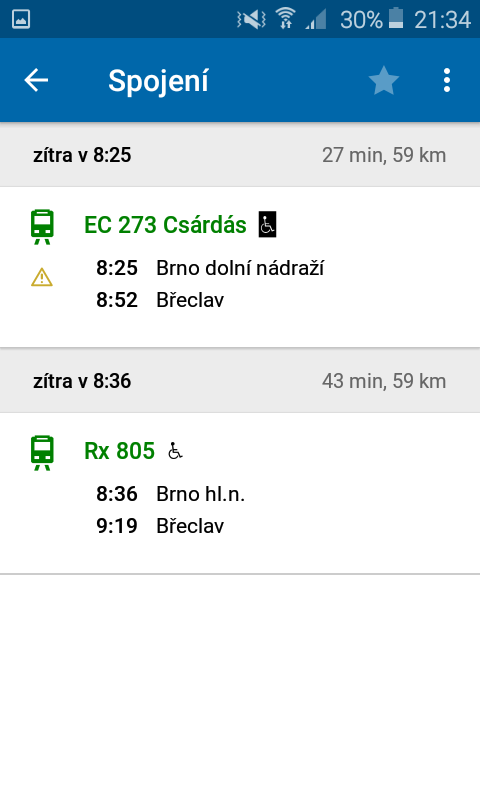Image resolution: width=480 pixels, height=800 pixels.
Task: Select the Brno hl.n. departure row
Action: pyautogui.click(x=170, y=494)
